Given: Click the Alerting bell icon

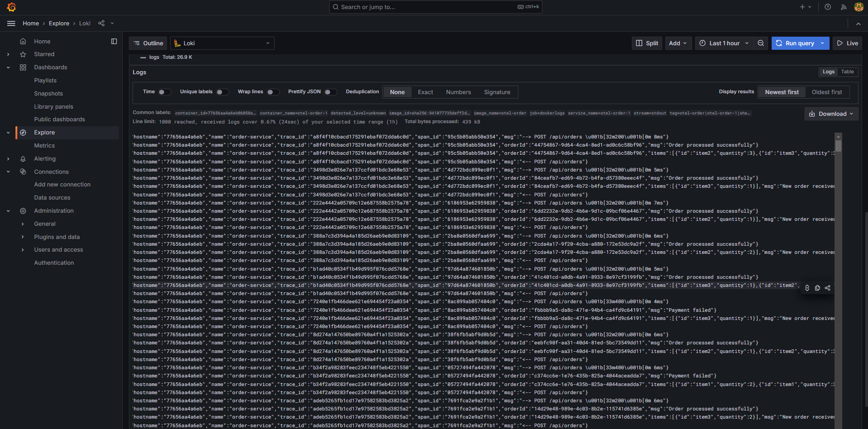Looking at the screenshot, I should tap(23, 159).
